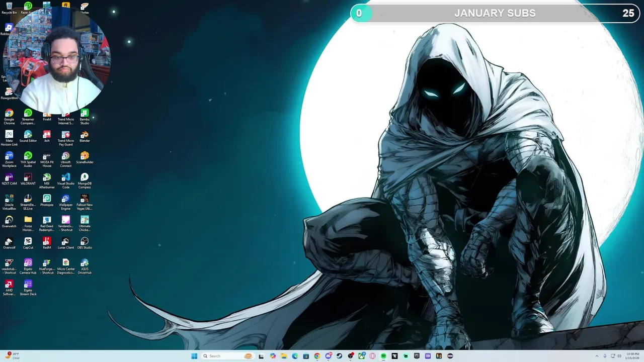The image size is (644, 362).
Task: Click the microphone tray icon
Action: point(605,356)
